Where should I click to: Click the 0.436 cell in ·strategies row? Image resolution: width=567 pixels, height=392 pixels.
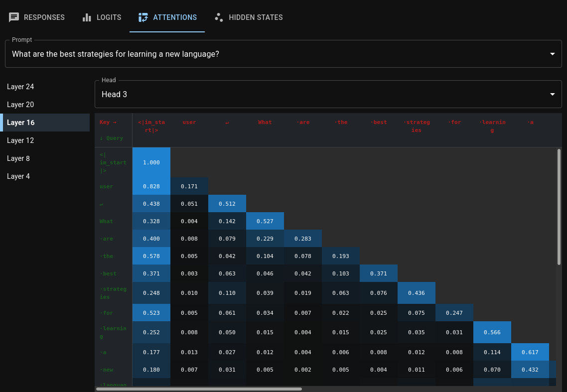(417, 293)
